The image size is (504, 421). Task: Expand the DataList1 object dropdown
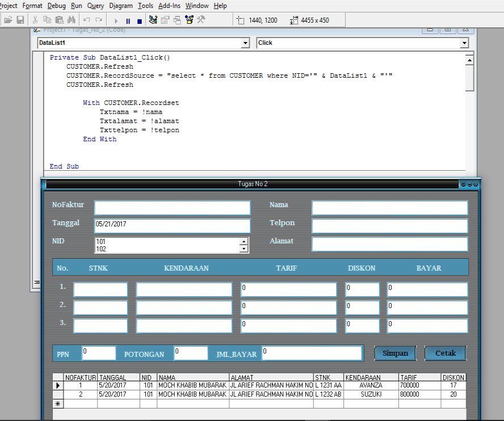[245, 43]
